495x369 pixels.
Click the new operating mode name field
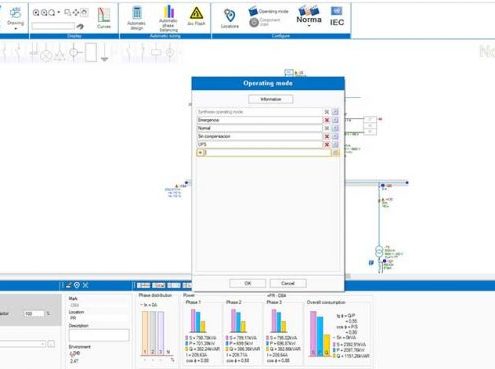268,153
